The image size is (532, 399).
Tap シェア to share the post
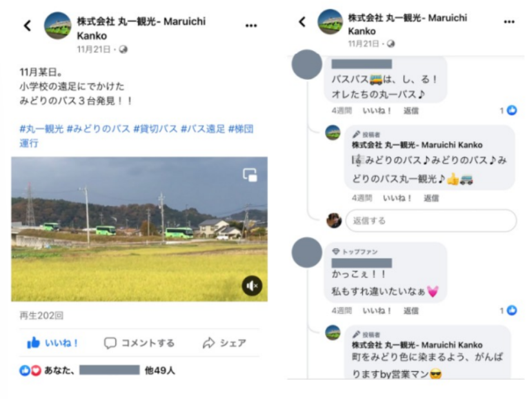(x=224, y=343)
